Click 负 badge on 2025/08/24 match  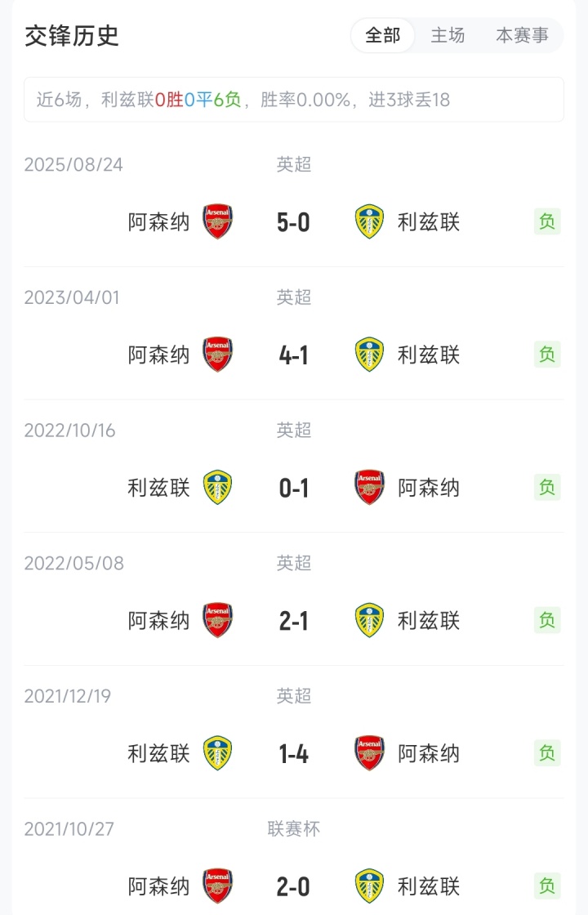tap(547, 221)
